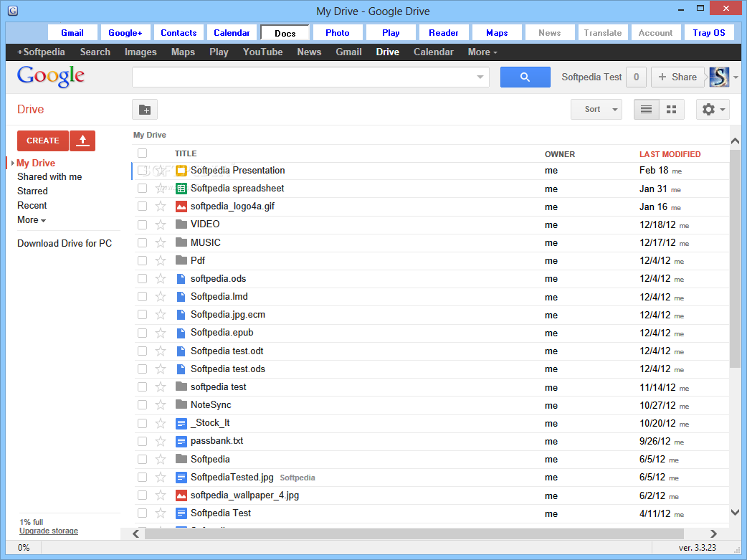Click the horizontal scrollbar right arrow

[713, 533]
